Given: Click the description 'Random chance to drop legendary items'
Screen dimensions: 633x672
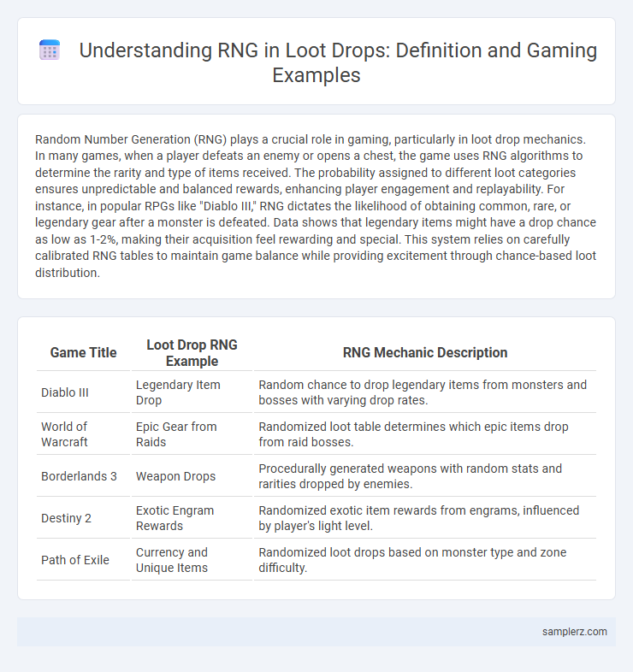Looking at the screenshot, I should pyautogui.click(x=425, y=392).
